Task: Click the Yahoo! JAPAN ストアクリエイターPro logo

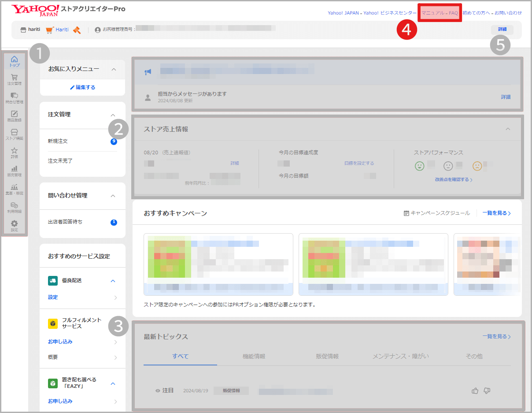Action: tap(68, 10)
